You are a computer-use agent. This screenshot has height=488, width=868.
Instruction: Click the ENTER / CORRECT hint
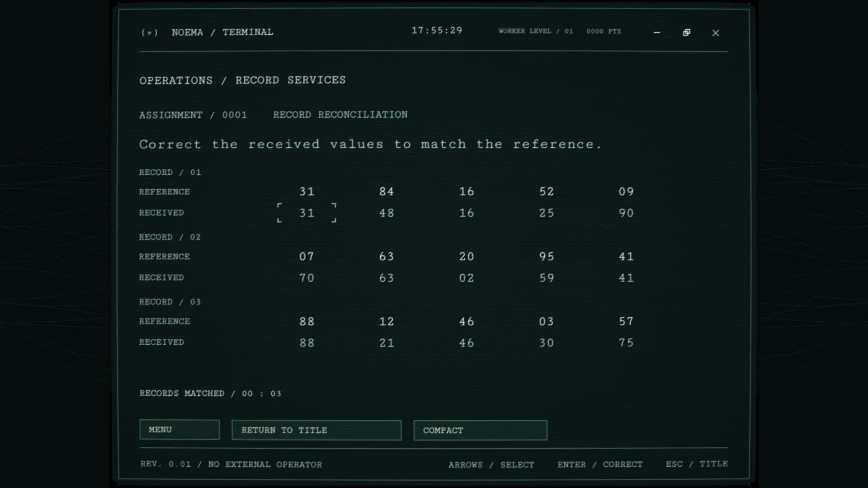tap(600, 465)
